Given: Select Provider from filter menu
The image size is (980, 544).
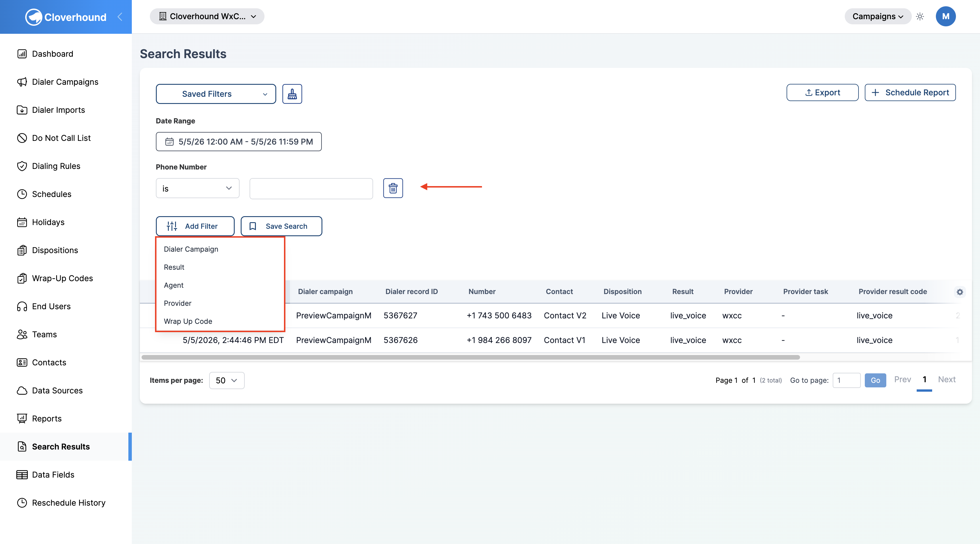Looking at the screenshot, I should pos(177,303).
